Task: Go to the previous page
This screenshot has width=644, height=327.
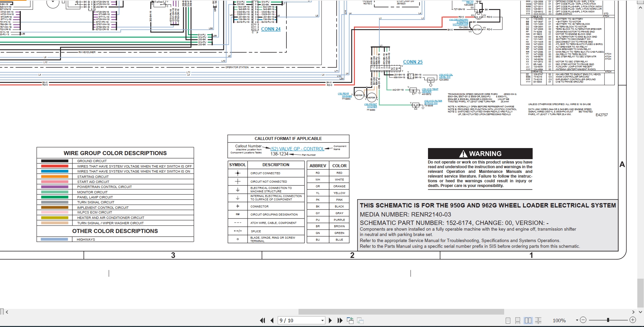Action: tap(272, 321)
